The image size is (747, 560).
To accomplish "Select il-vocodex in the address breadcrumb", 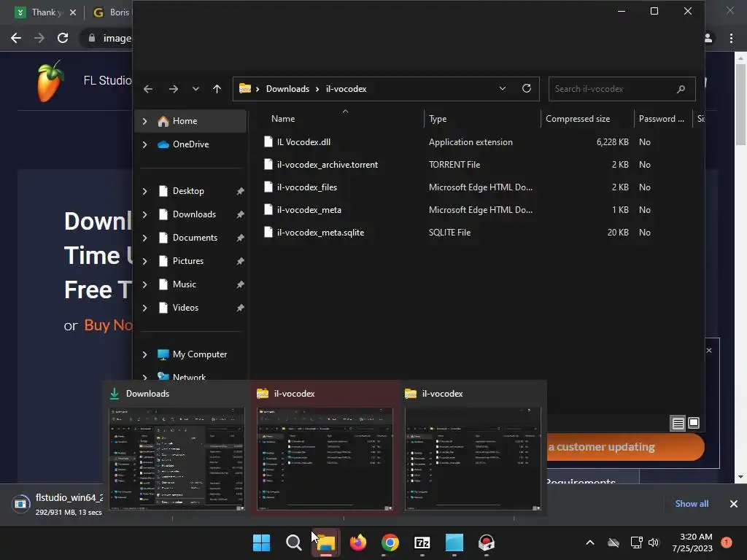I will pos(347,89).
